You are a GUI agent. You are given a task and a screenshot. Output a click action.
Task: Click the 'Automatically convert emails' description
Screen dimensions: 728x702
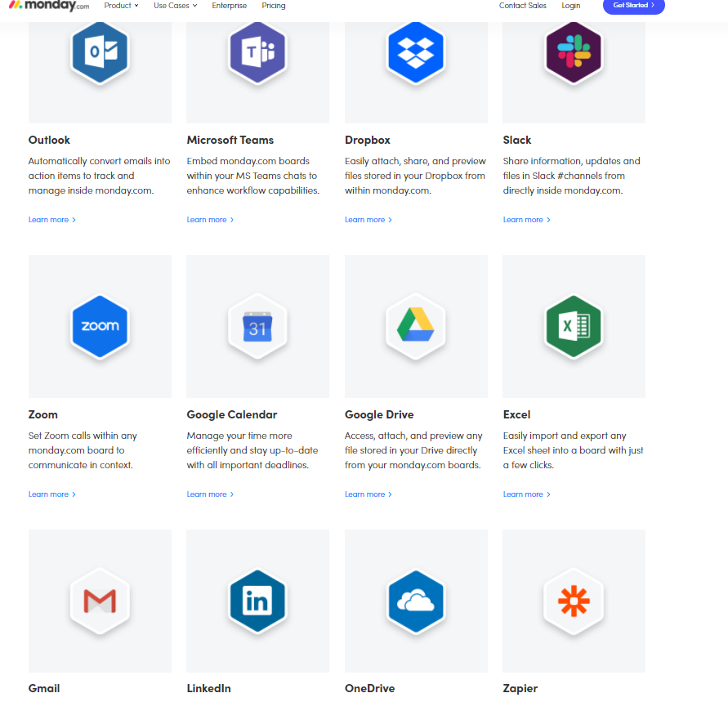click(x=100, y=176)
